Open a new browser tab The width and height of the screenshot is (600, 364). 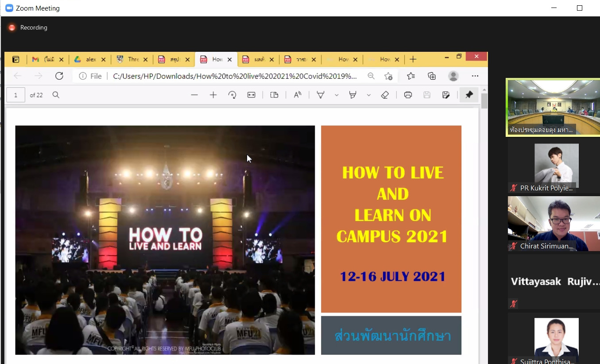pyautogui.click(x=413, y=59)
